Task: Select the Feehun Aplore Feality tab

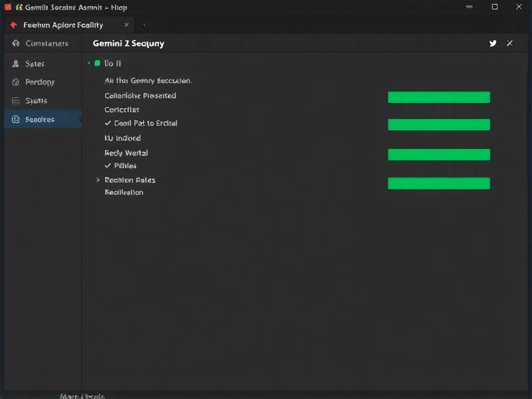Action: click(x=63, y=25)
